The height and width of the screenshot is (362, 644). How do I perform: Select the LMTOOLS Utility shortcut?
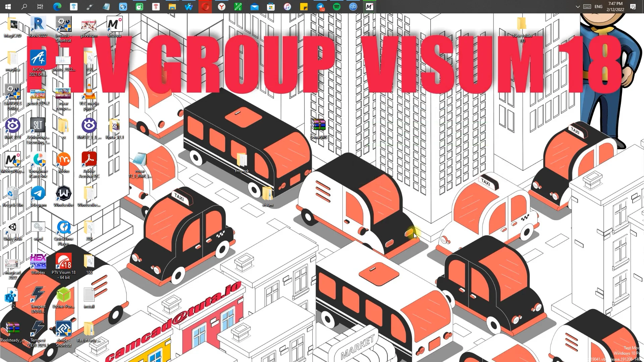click(x=13, y=97)
